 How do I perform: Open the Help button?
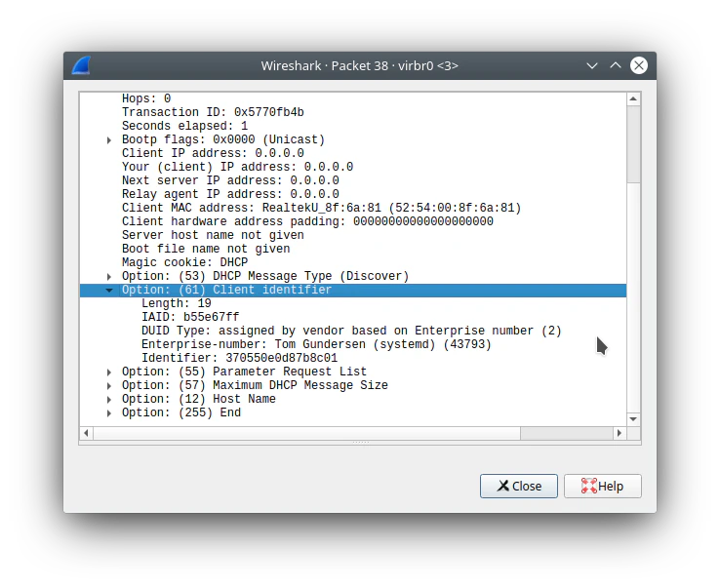click(x=603, y=486)
